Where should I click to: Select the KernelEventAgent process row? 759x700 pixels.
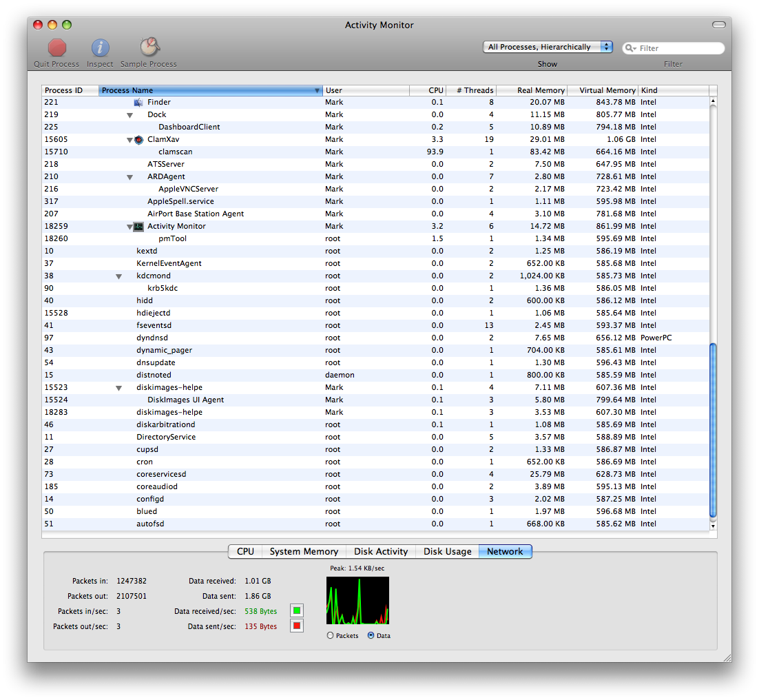coord(375,263)
